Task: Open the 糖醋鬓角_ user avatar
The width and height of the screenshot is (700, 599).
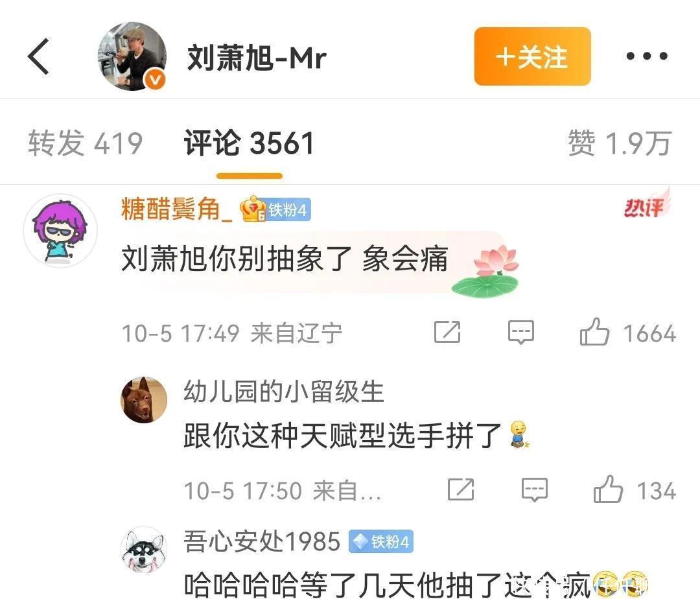Action: click(x=60, y=230)
